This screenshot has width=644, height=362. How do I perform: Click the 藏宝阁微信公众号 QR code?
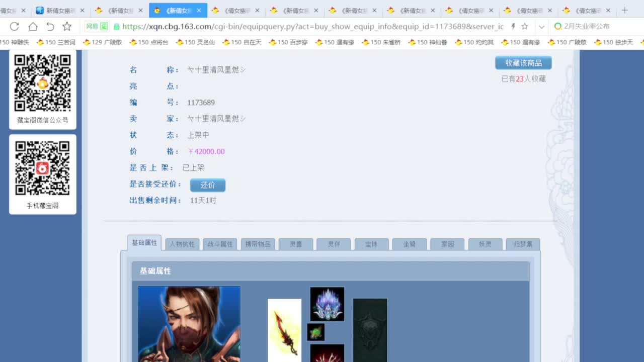(x=43, y=83)
